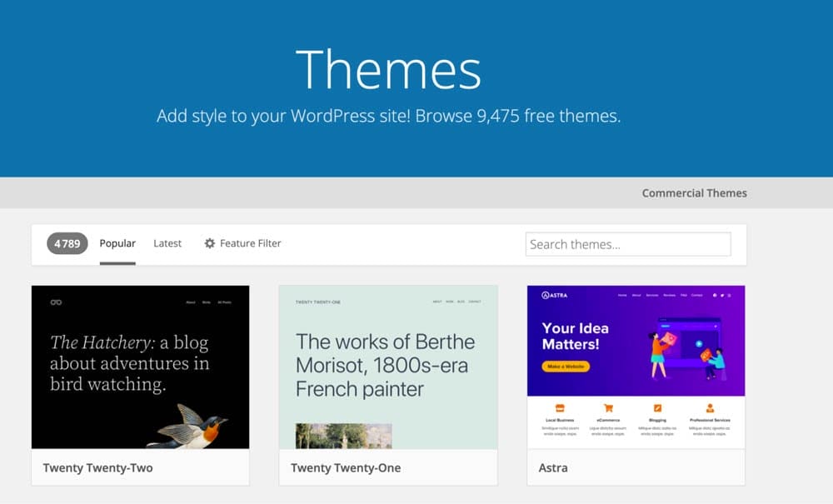This screenshot has width=833, height=504.
Task: Open Twitter icon in Astra preview header
Action: [x=722, y=295]
